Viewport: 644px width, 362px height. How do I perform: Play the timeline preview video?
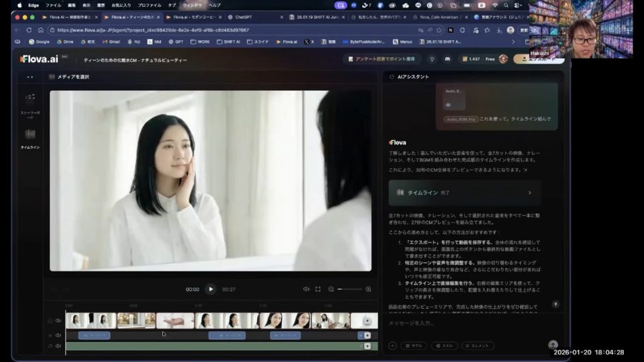[211, 289]
